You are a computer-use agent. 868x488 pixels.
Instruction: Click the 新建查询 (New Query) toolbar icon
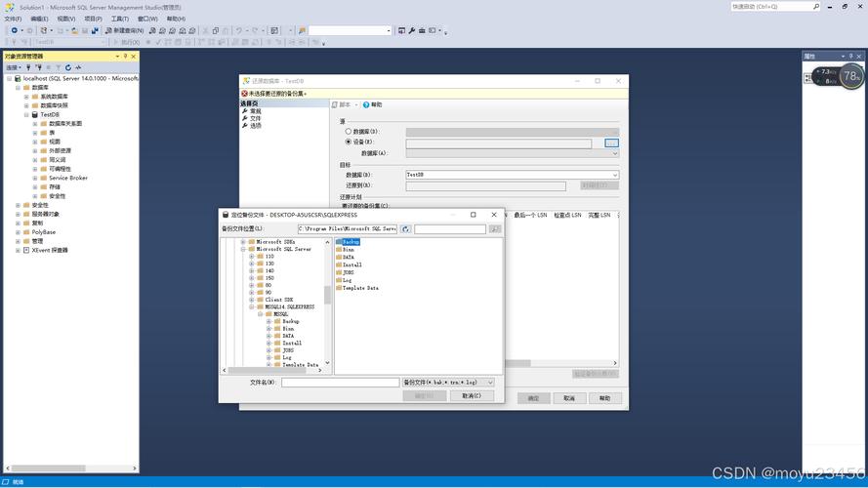[108, 30]
